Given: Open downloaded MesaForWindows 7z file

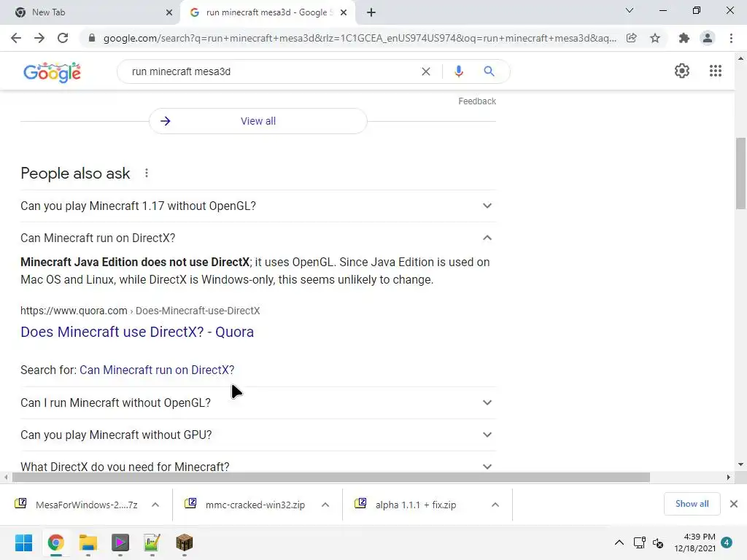Looking at the screenshot, I should pyautogui.click(x=76, y=505).
